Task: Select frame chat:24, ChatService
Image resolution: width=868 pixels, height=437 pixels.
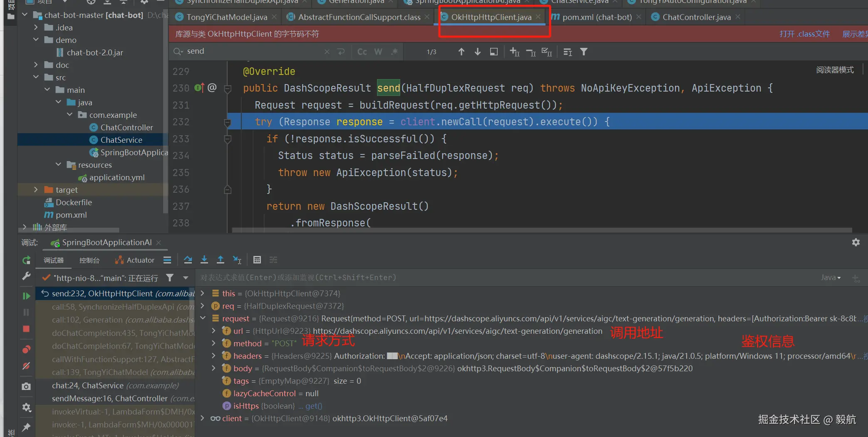Action: pos(115,385)
